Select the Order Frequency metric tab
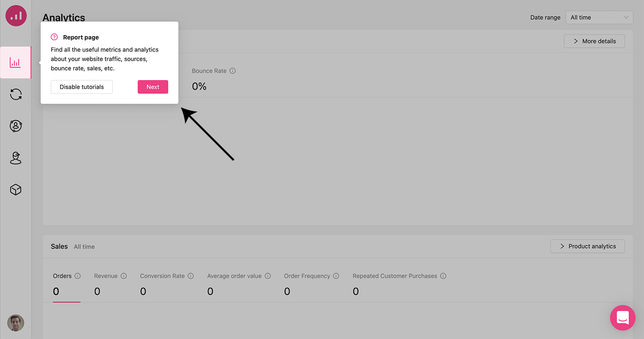The image size is (644, 339). 311,284
